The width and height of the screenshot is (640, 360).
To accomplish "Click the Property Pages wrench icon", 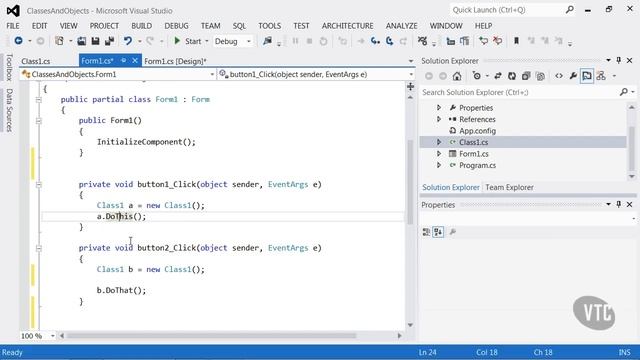I will pyautogui.click(x=452, y=232).
